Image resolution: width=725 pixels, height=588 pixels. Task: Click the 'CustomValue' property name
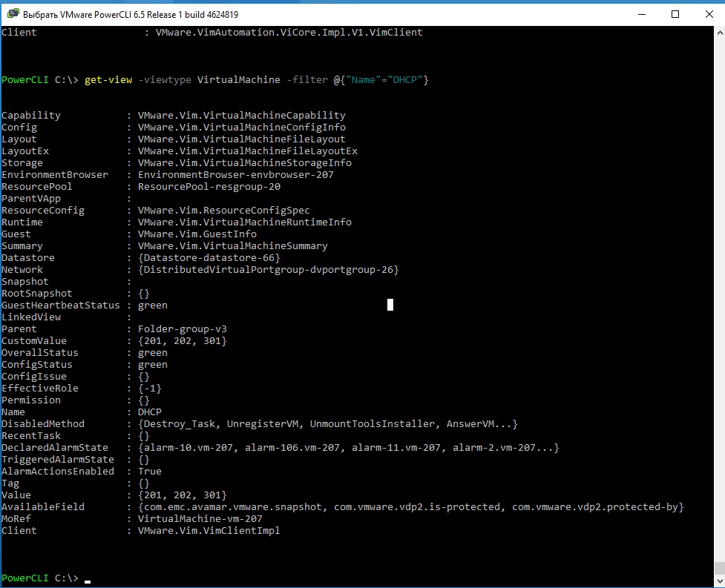(x=33, y=341)
